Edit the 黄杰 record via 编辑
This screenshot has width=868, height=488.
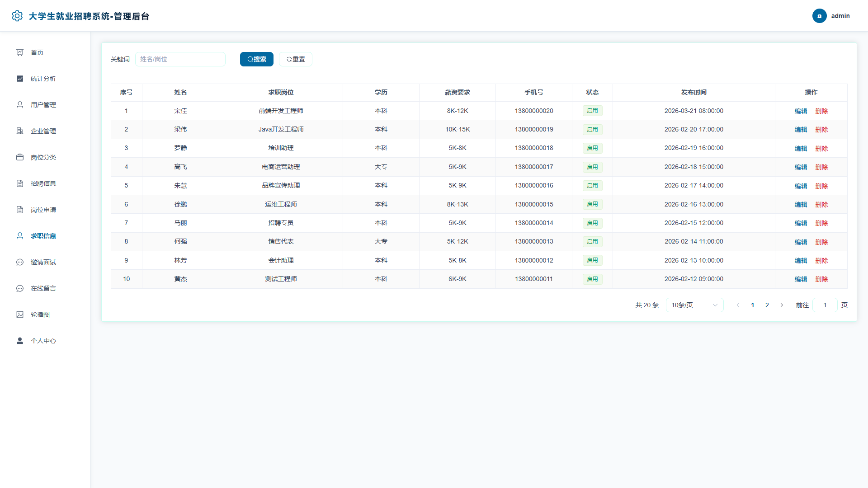click(801, 279)
